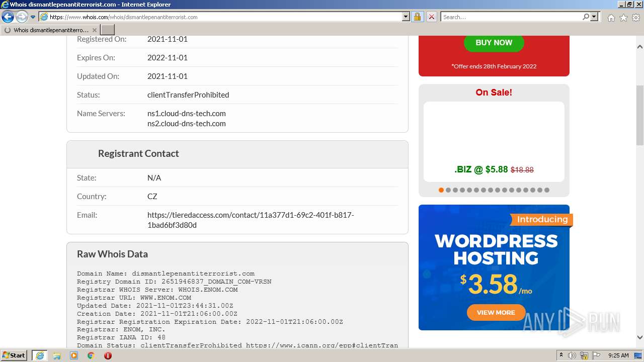Viewport: 644px width, 362px height.
Task: Click the State value N/A
Action: point(154,177)
